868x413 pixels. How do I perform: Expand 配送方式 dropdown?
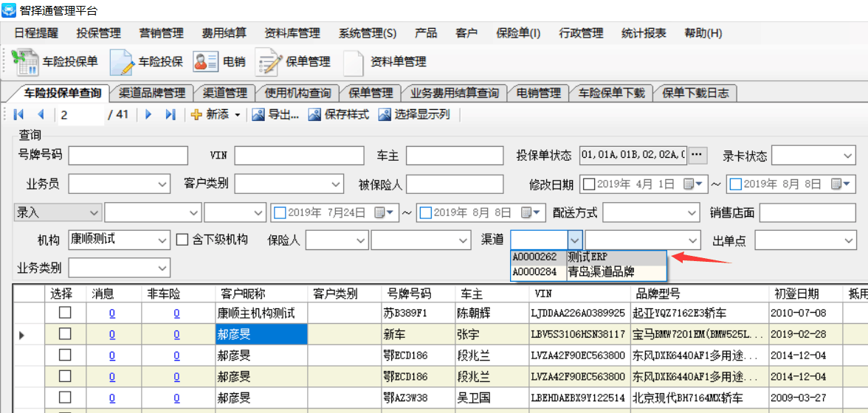click(x=692, y=213)
